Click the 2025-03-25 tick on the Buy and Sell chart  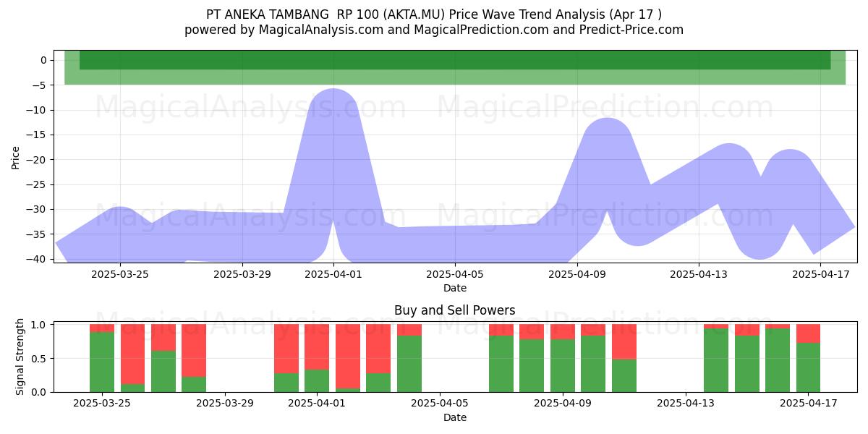pos(102,404)
